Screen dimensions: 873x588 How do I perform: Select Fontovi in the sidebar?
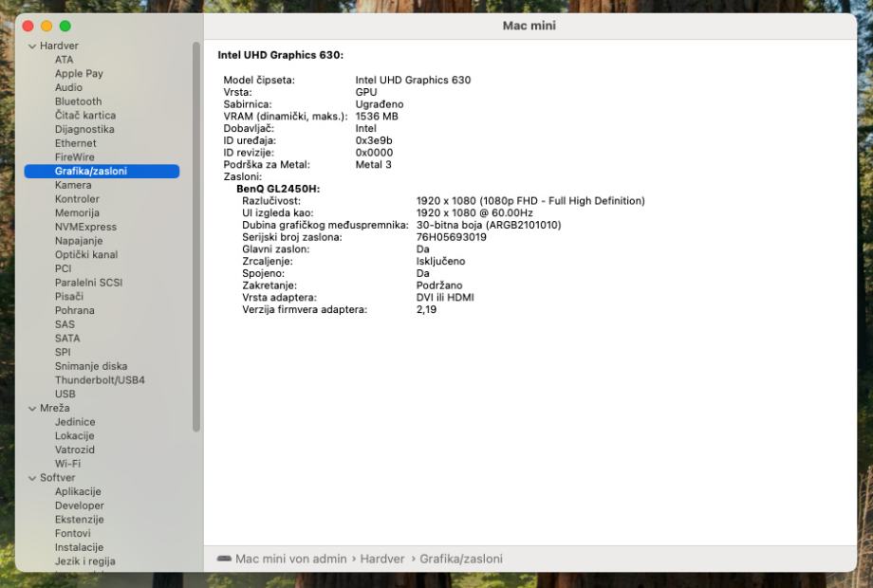(72, 533)
